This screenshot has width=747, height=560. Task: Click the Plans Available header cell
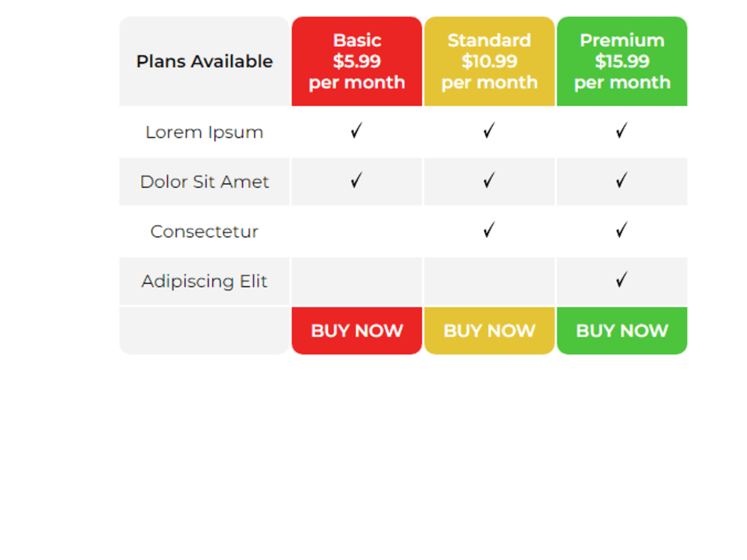click(204, 62)
